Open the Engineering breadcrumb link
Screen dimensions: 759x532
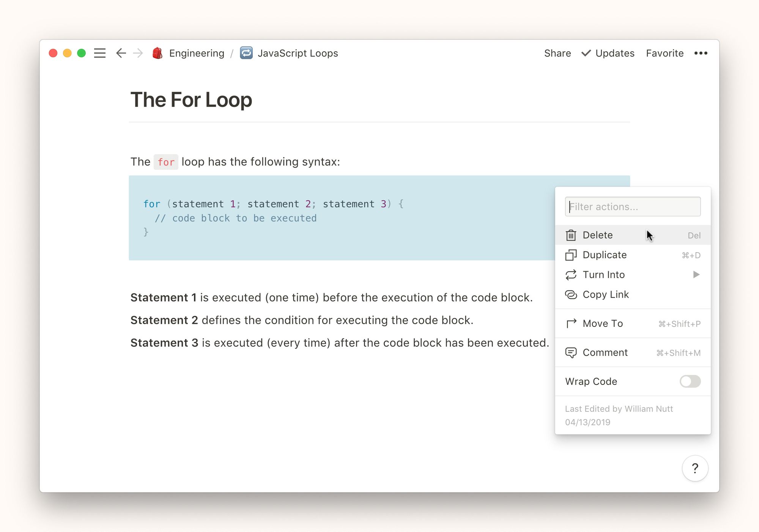point(197,53)
